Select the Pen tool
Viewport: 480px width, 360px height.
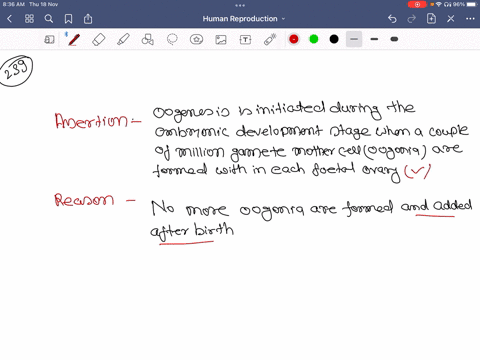coord(74,40)
